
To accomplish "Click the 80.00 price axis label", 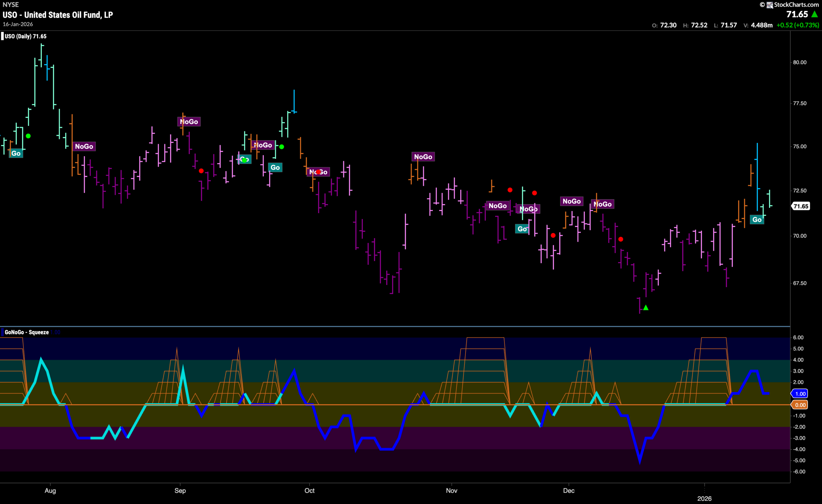I will pyautogui.click(x=800, y=62).
